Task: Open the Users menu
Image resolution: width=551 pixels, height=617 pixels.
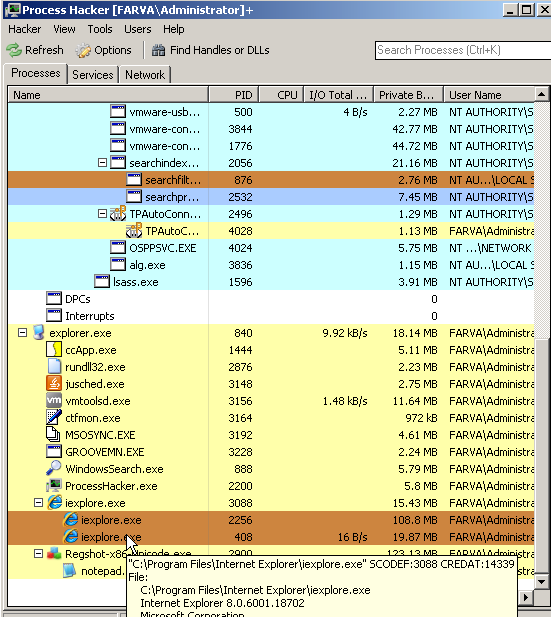Action: coord(138,29)
